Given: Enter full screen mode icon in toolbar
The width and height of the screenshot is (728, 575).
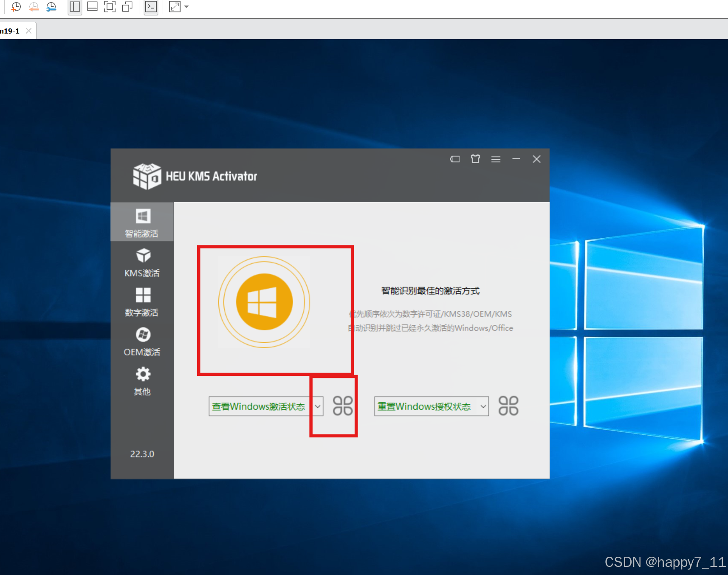Looking at the screenshot, I should point(110,7).
